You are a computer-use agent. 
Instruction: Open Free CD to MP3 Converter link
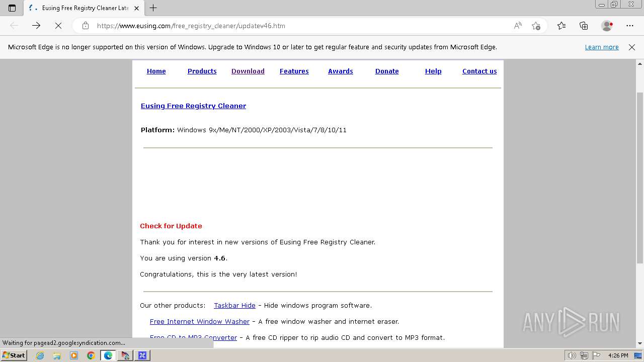coord(193,338)
